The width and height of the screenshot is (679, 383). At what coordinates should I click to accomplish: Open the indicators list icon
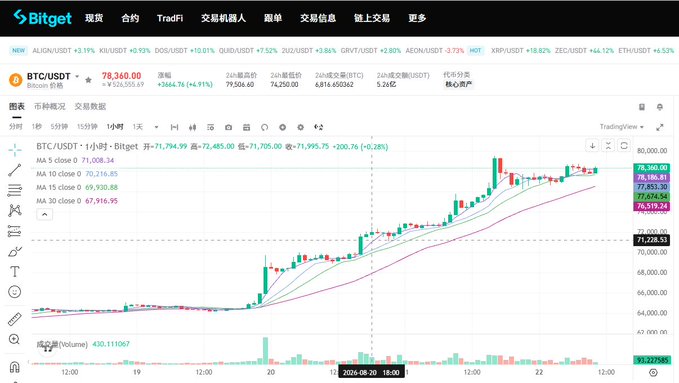[210, 127]
